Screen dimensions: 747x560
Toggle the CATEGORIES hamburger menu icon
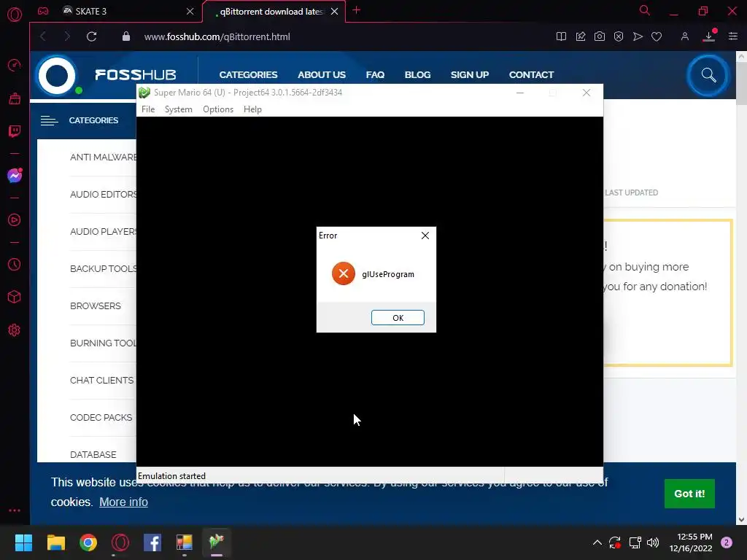(x=49, y=120)
